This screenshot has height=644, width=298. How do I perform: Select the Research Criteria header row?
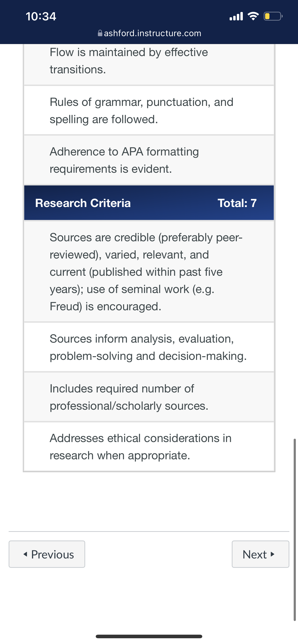point(149,203)
